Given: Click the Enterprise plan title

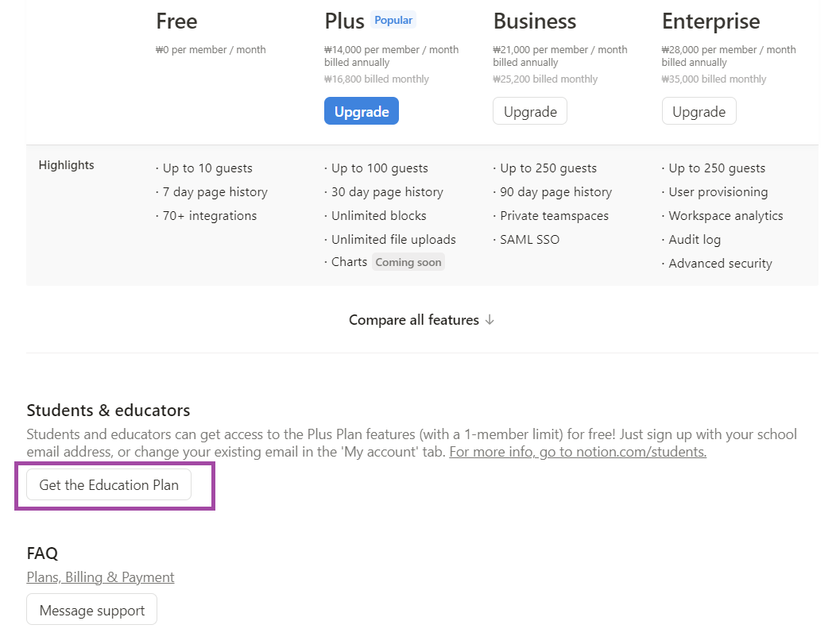Looking at the screenshot, I should (710, 21).
